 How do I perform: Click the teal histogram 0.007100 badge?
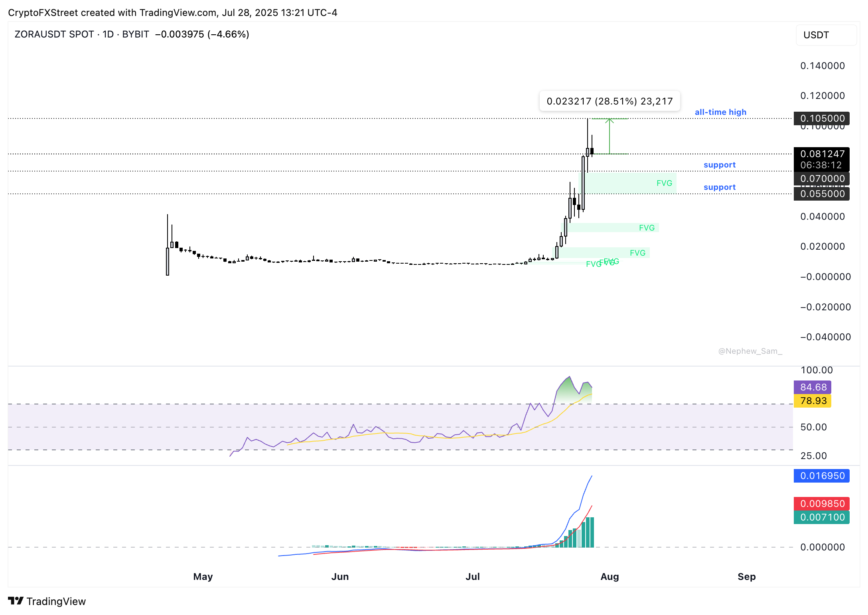[x=822, y=517]
